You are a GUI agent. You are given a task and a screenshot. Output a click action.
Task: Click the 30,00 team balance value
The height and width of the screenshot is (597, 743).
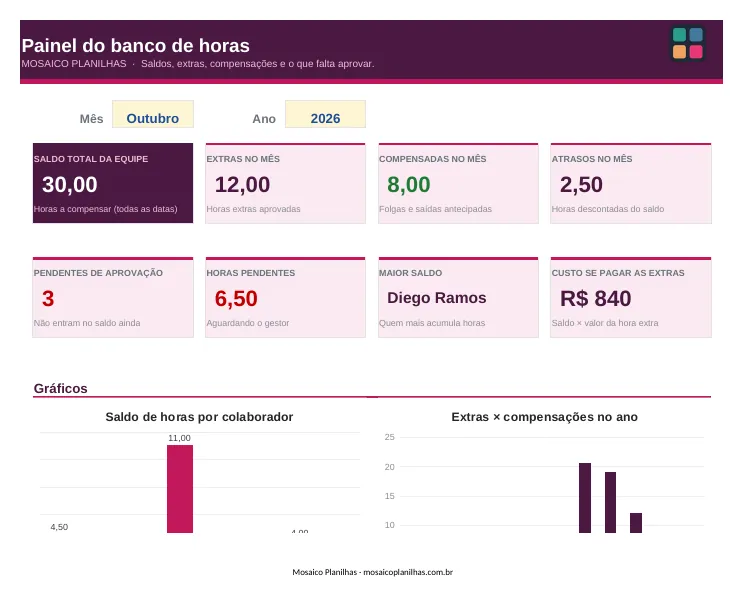tap(70, 184)
